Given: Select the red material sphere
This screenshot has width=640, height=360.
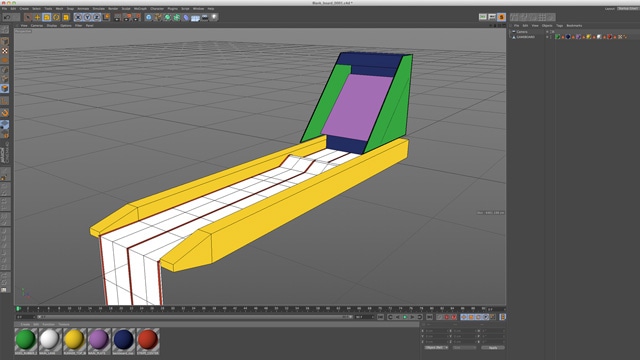Looking at the screenshot, I should pos(148,339).
